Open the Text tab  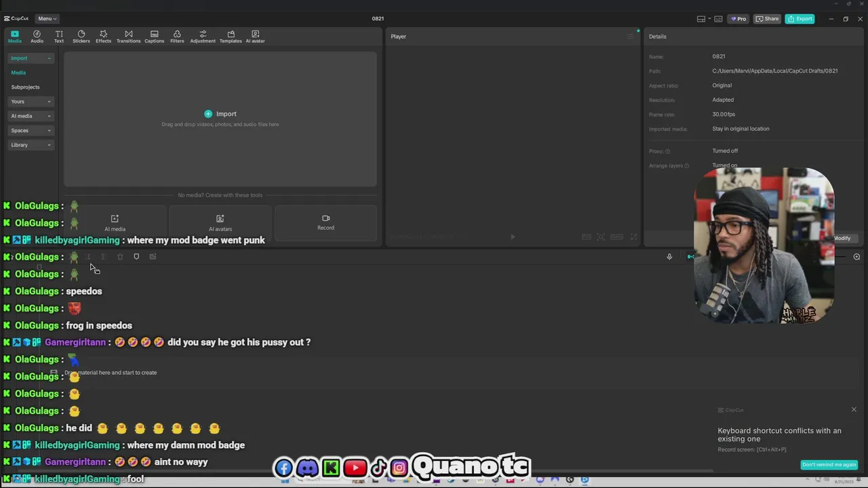(x=59, y=37)
